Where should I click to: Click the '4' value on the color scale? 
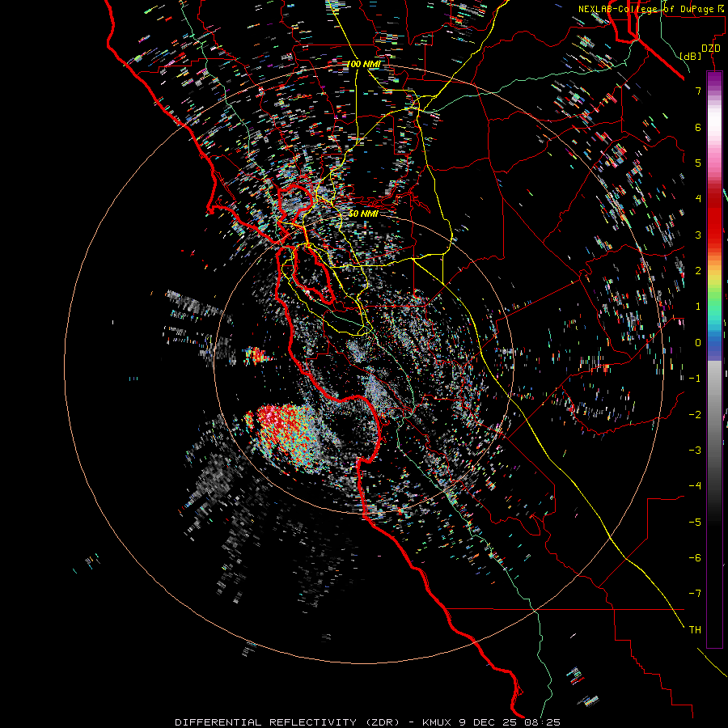tap(698, 199)
